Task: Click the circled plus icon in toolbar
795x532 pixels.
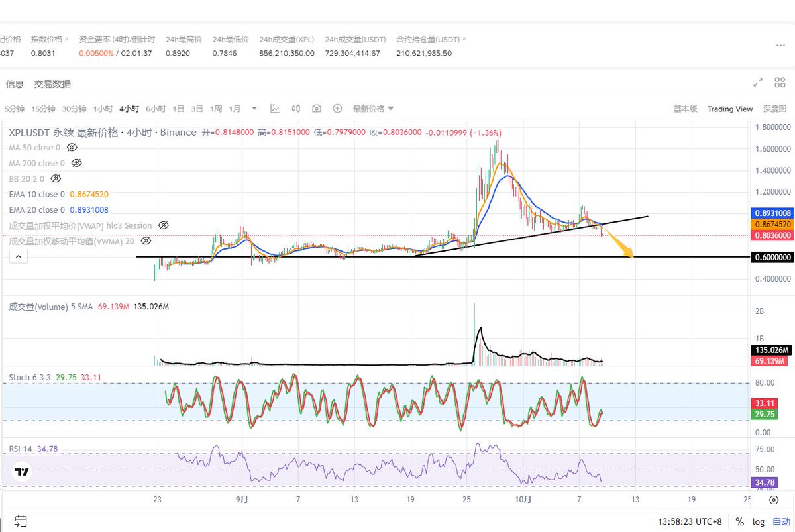Action: coord(337,109)
